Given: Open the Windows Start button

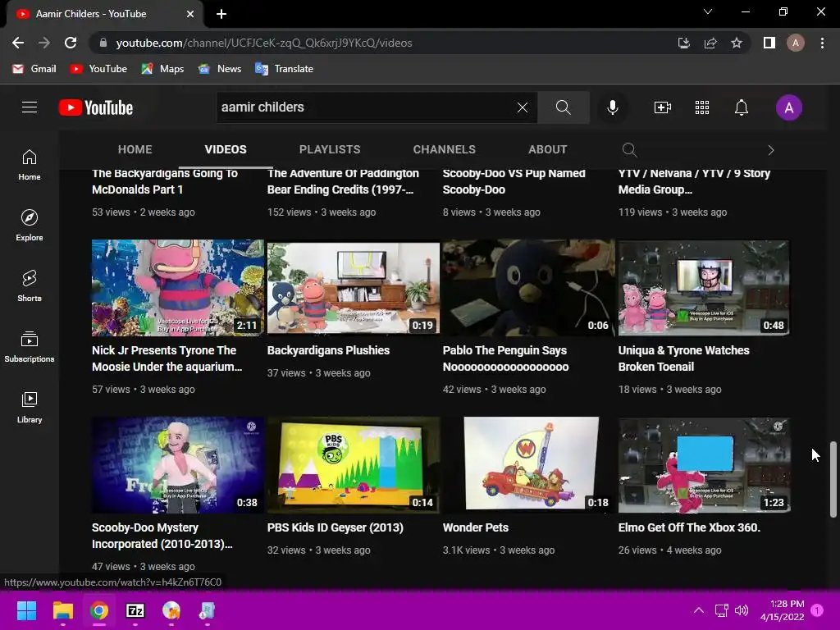Looking at the screenshot, I should (x=26, y=610).
